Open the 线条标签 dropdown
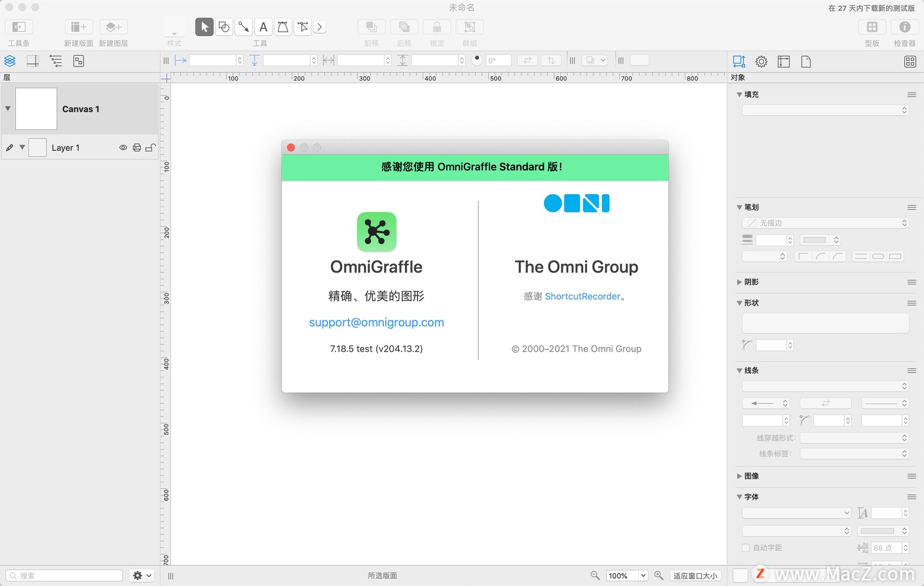 (854, 454)
